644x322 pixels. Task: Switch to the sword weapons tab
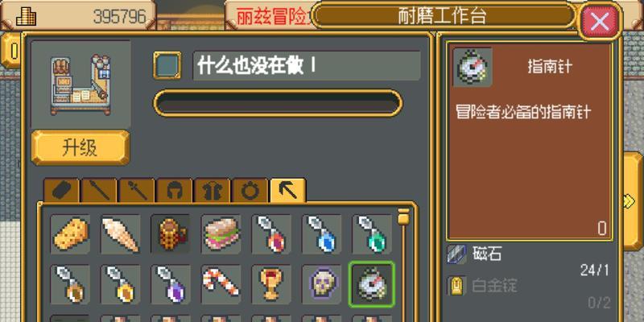(x=99, y=191)
